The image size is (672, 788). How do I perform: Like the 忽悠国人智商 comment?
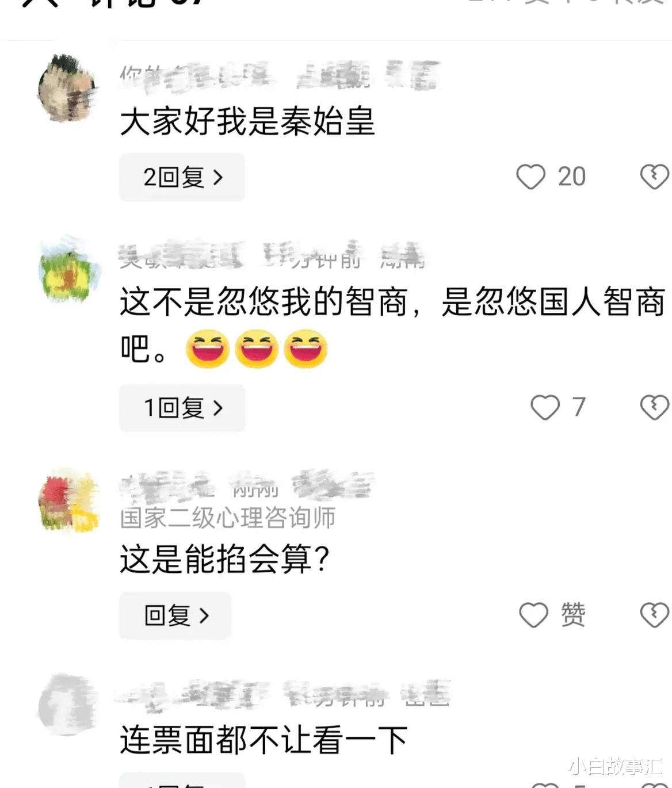[545, 407]
